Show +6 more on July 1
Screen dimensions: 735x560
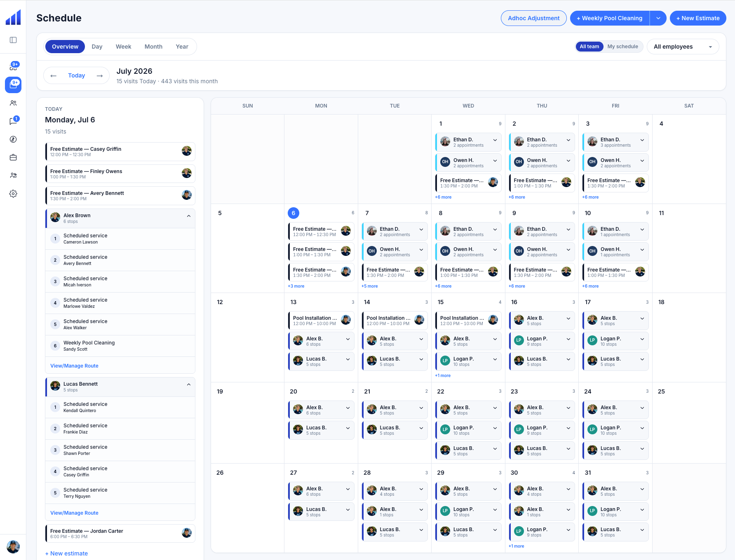tap(443, 197)
